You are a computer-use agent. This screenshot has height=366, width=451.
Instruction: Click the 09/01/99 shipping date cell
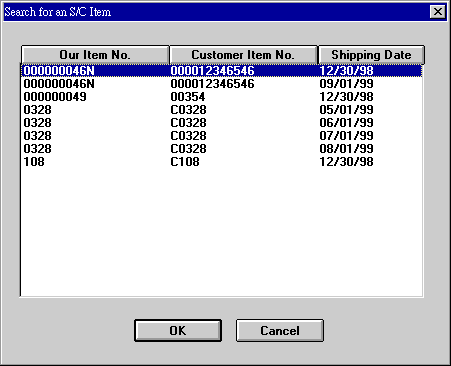pyautogui.click(x=346, y=84)
